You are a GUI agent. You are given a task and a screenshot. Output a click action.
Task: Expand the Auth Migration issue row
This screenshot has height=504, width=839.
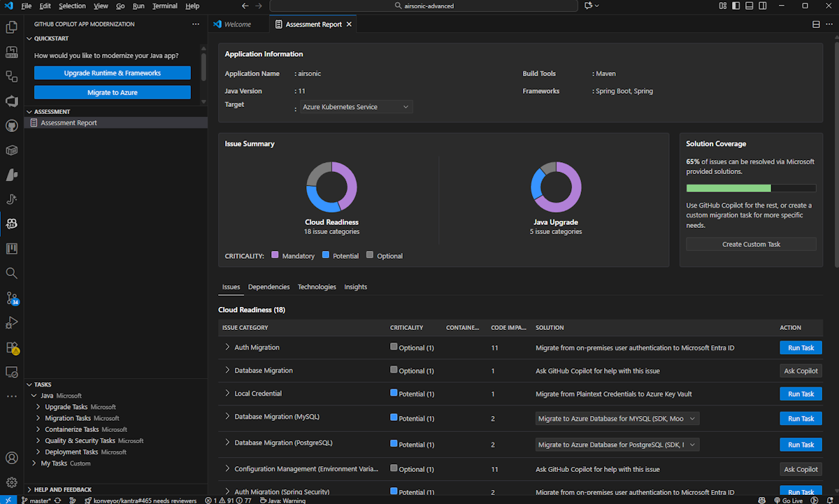(x=227, y=347)
